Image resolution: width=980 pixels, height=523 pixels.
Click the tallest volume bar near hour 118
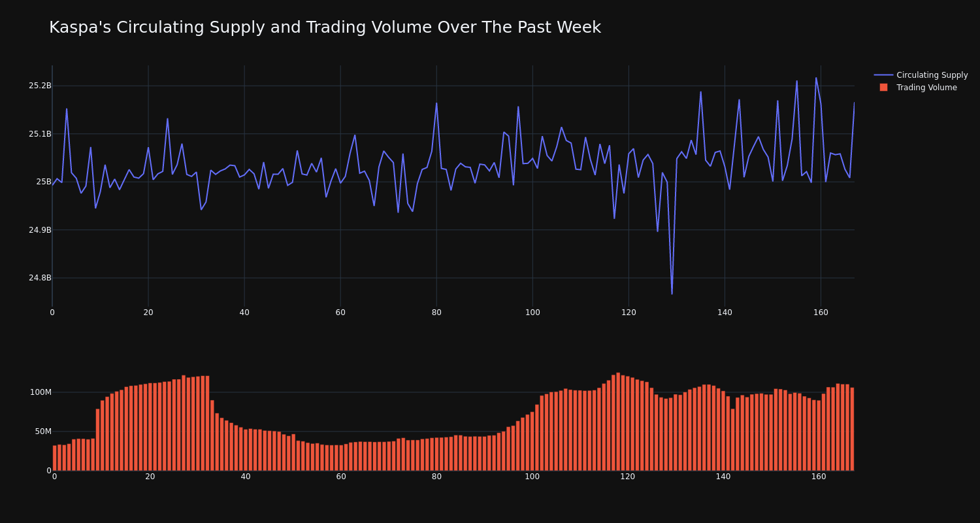[x=618, y=422]
